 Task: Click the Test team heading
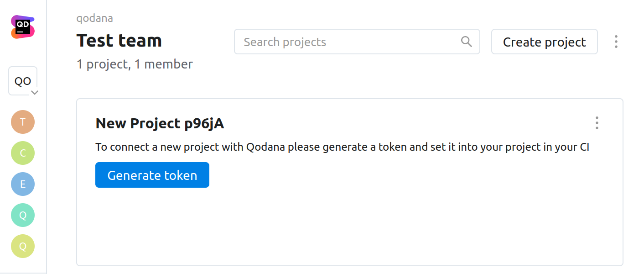(119, 41)
